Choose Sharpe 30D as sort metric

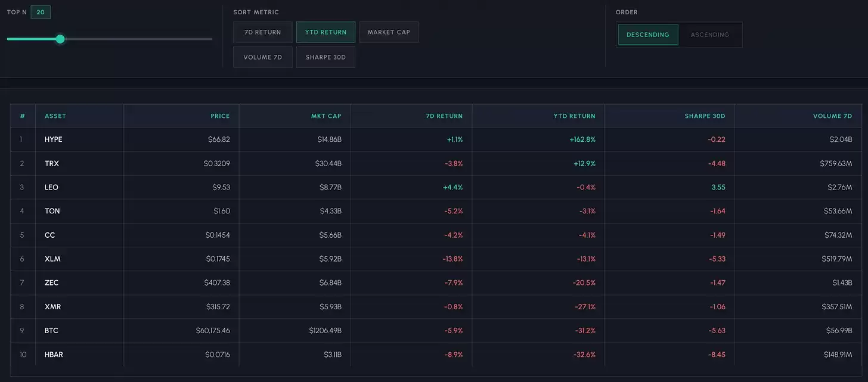tap(325, 57)
